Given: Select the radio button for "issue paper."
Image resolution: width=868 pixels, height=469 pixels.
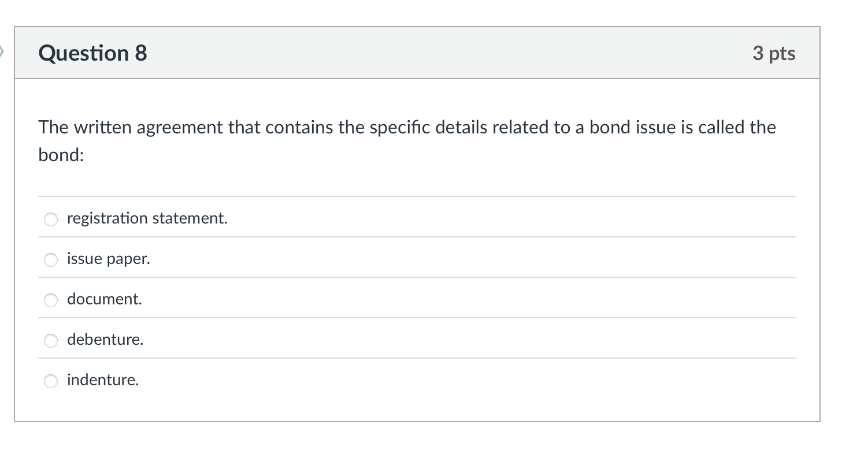Looking at the screenshot, I should point(50,260).
